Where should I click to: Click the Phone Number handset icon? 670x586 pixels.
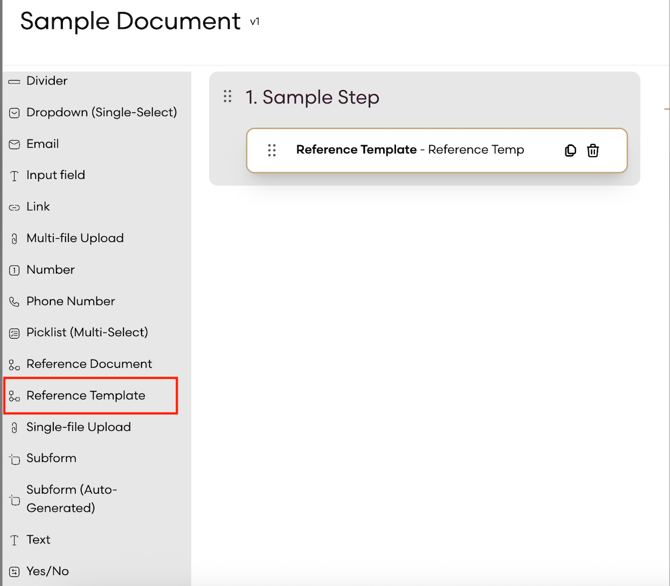click(x=14, y=302)
